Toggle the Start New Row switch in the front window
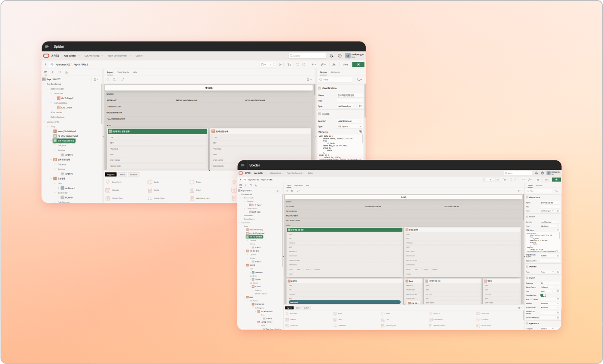This screenshot has width=603, height=364. [x=543, y=295]
